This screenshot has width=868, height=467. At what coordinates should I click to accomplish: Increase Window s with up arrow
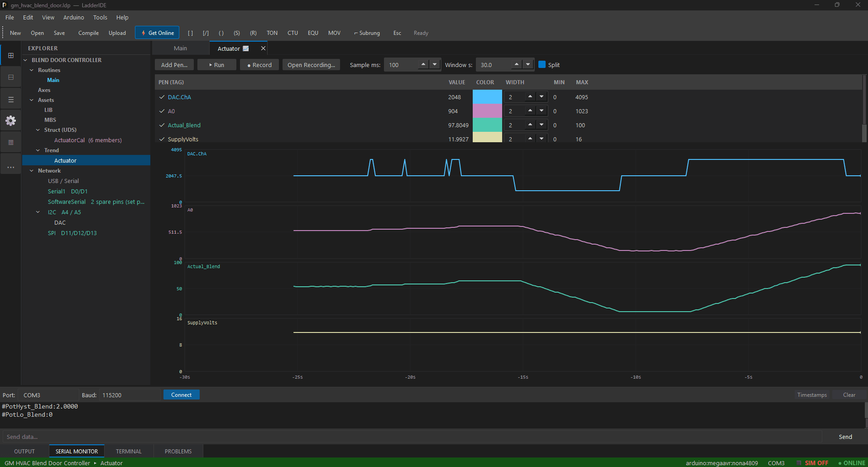(x=516, y=64)
